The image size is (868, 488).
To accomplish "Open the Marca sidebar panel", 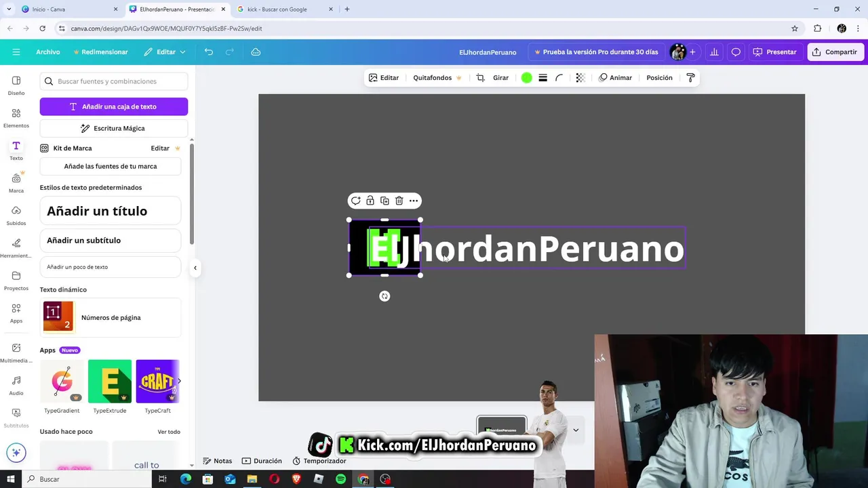I will 16,183.
